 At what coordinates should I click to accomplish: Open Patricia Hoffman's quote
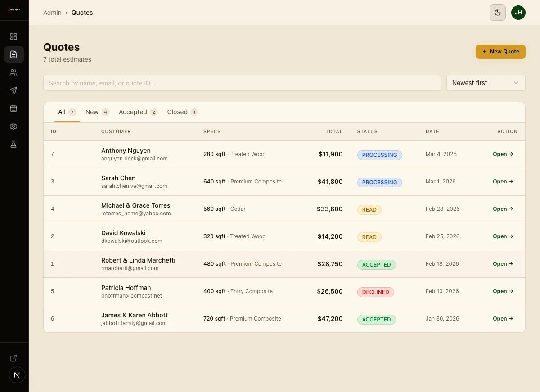503,291
